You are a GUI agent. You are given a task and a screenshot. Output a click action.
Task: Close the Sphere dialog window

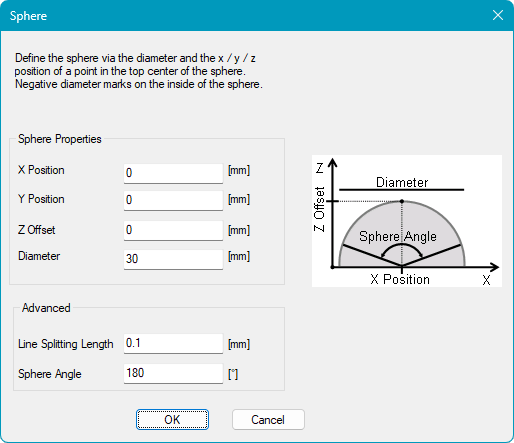coord(498,15)
